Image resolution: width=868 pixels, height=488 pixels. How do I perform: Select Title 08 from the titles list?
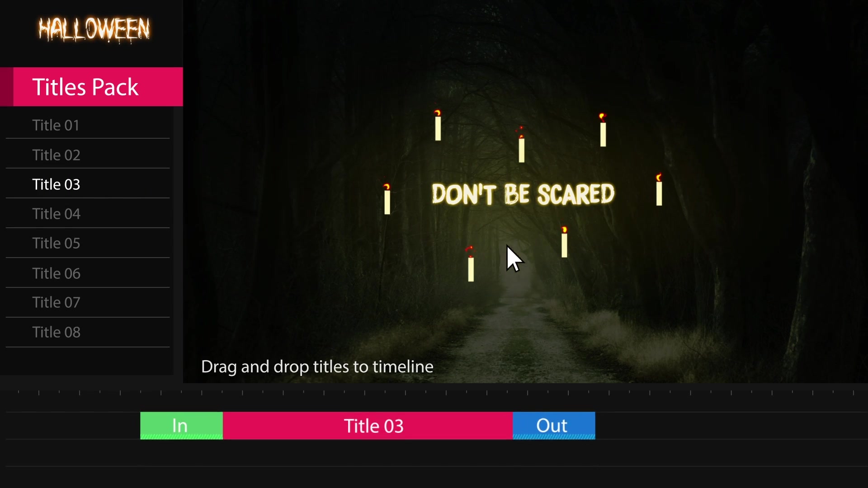coord(56,332)
